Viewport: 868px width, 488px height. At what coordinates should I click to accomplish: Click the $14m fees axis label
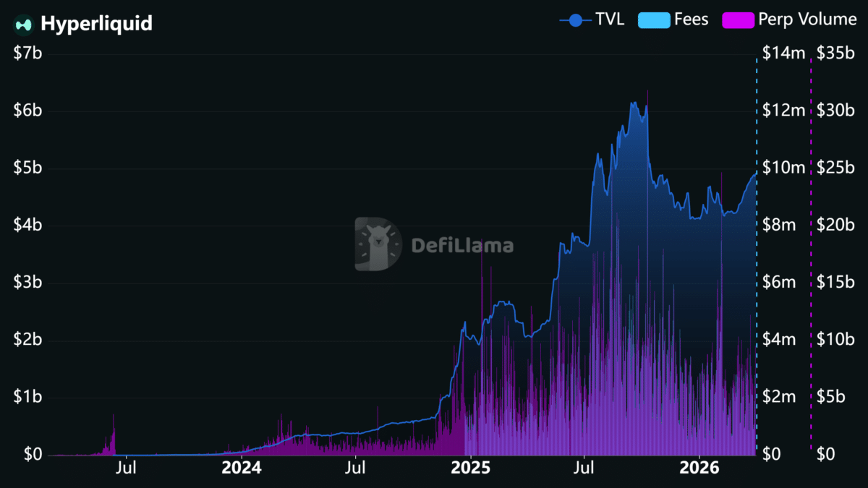tap(783, 53)
